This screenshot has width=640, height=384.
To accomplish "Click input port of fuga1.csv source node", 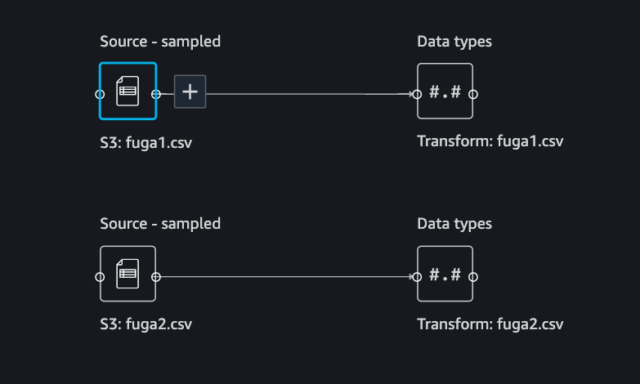I will [100, 94].
